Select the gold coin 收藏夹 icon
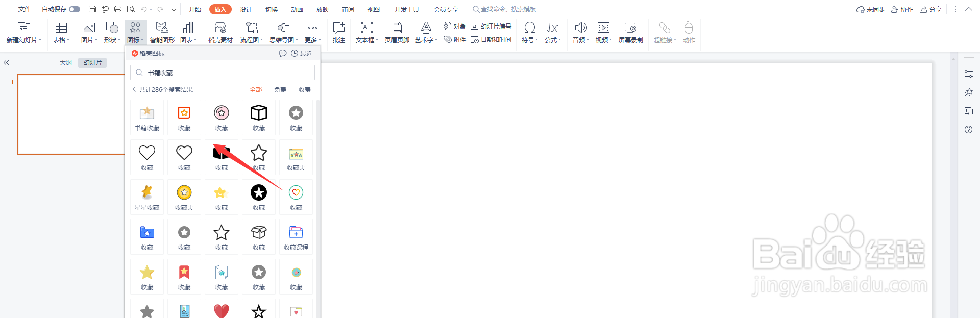This screenshot has height=318, width=980. coord(184,198)
